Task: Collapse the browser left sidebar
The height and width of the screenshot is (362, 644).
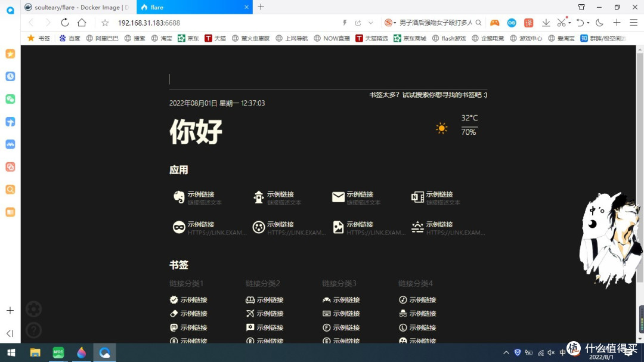Action: 10,333
